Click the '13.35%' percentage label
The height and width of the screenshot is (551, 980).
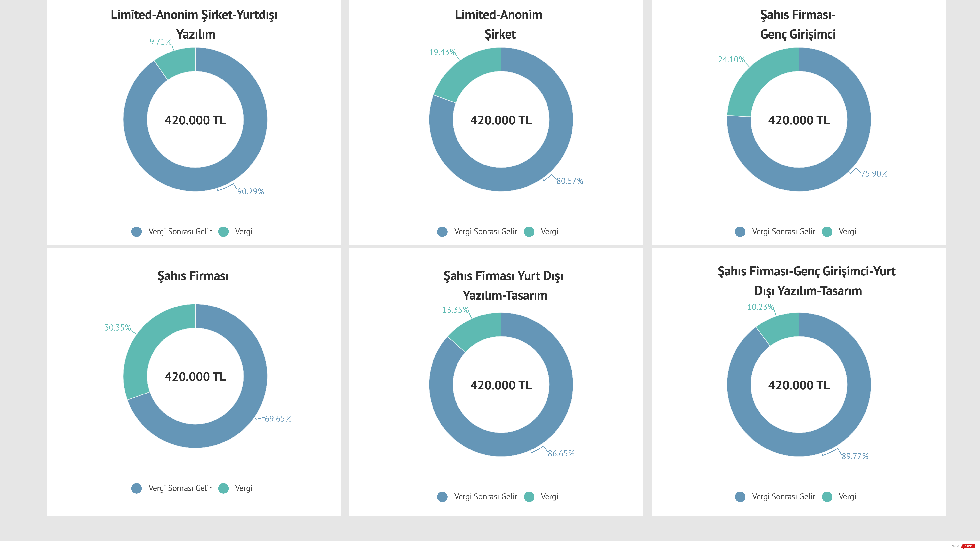pyautogui.click(x=455, y=310)
